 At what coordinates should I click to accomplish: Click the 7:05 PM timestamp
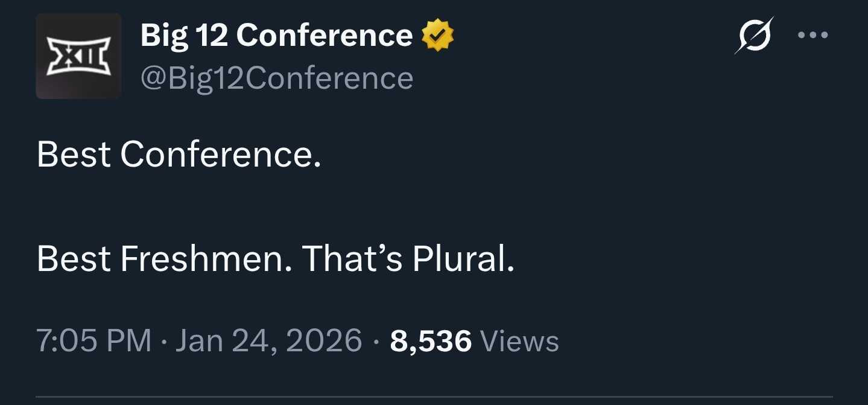tap(93, 341)
